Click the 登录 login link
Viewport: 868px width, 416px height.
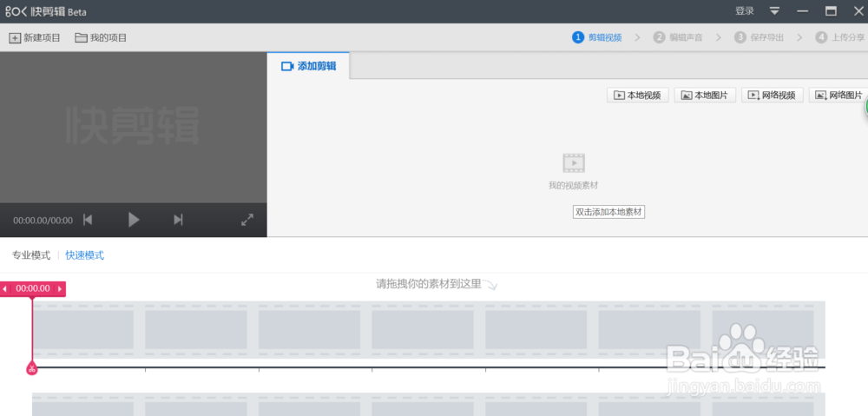[744, 10]
